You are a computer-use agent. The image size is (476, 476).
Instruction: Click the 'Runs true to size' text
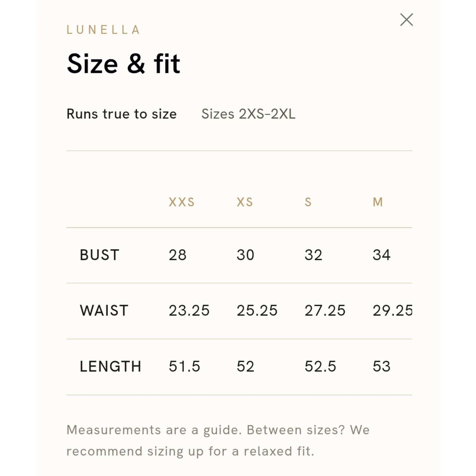[x=122, y=114]
